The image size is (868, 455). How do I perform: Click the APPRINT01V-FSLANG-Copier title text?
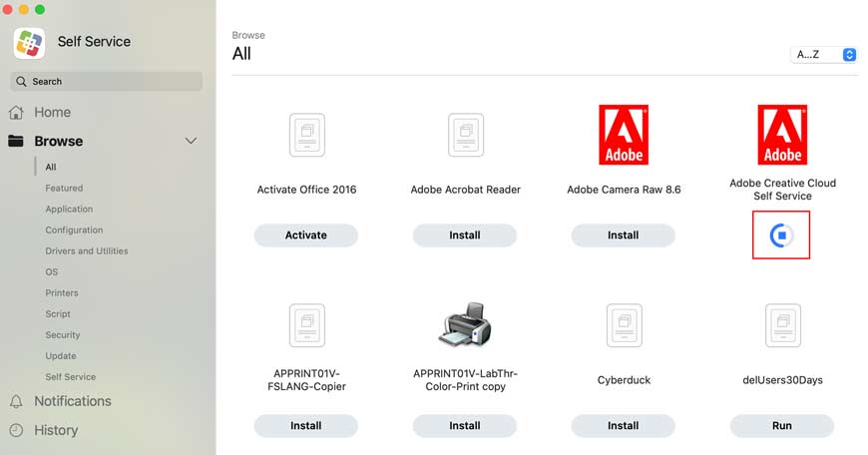[x=306, y=380]
